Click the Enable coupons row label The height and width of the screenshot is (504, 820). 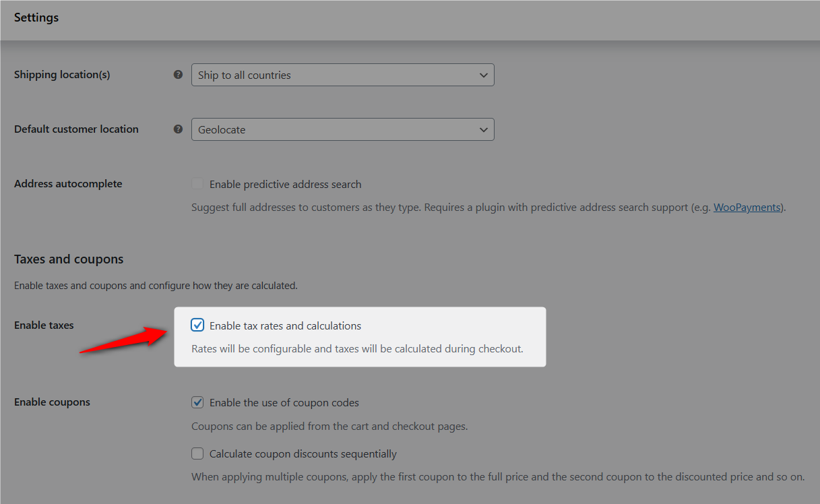click(x=52, y=402)
